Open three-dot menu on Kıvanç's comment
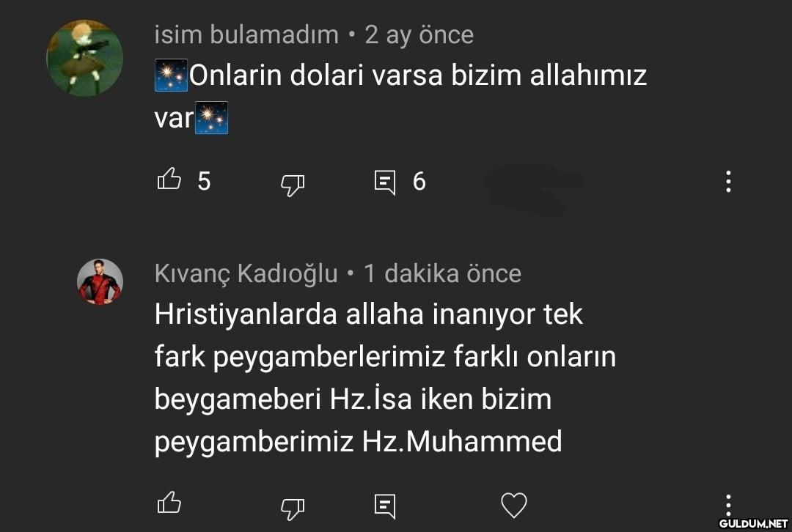Viewport: 792px width, 532px height. [728, 505]
